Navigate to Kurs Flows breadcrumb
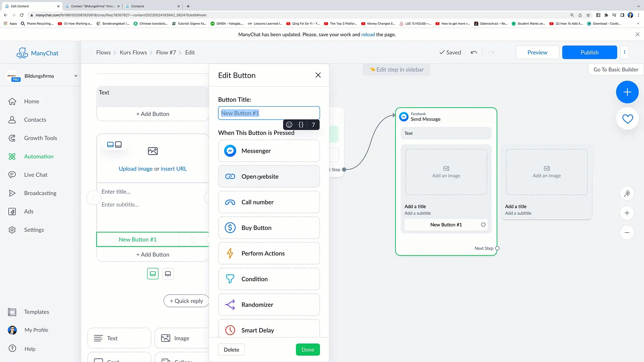644x362 pixels. tap(133, 52)
